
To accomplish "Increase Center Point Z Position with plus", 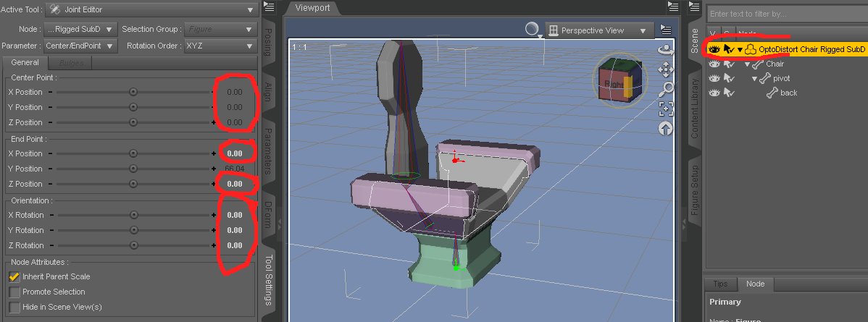I will point(214,122).
